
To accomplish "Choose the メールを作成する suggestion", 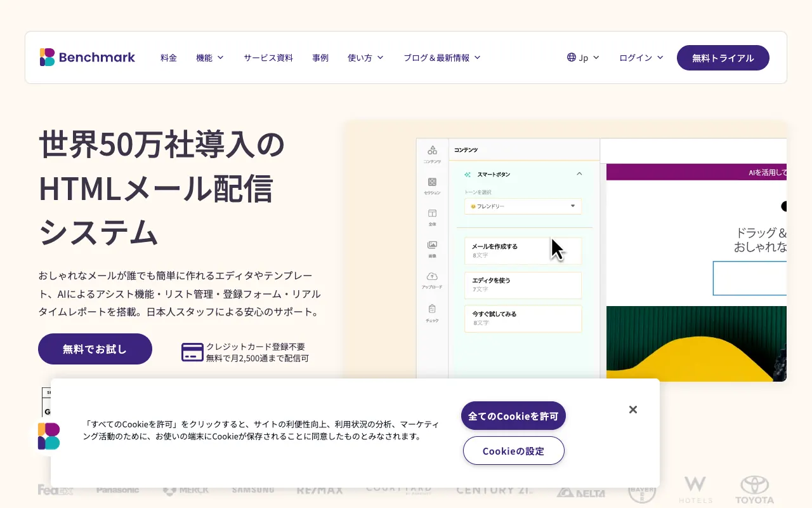I will [x=523, y=251].
